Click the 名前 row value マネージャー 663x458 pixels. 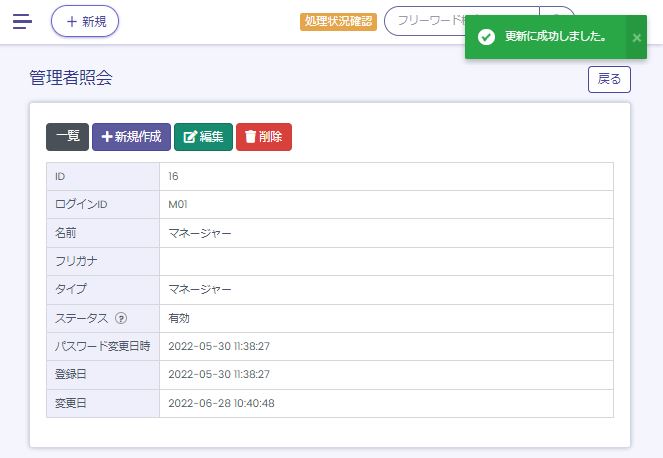[x=200, y=233]
